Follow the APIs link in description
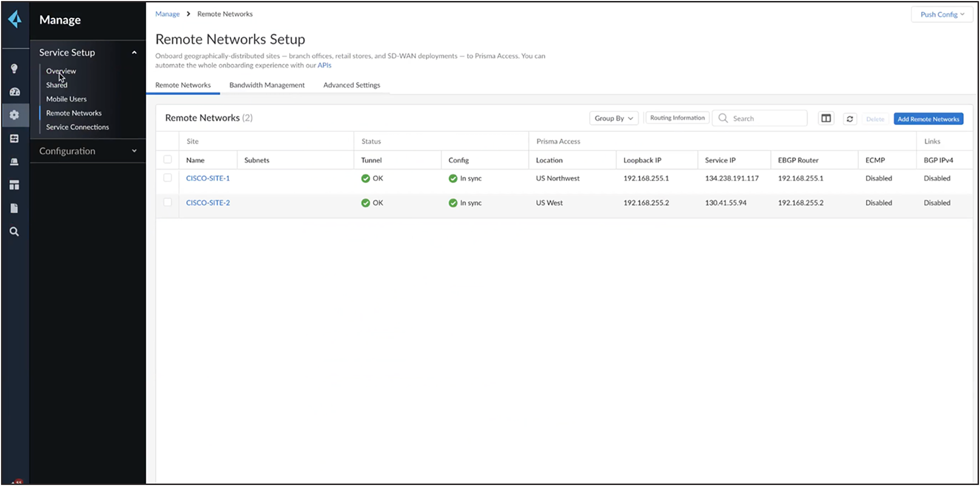980x486 pixels. 324,65
